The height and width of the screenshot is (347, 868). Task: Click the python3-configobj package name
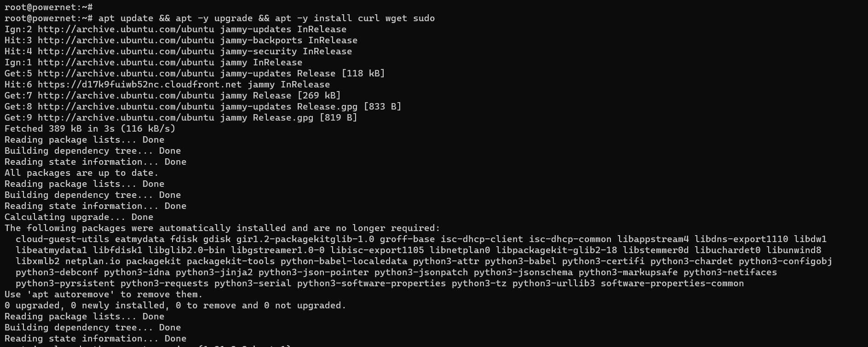point(785,261)
